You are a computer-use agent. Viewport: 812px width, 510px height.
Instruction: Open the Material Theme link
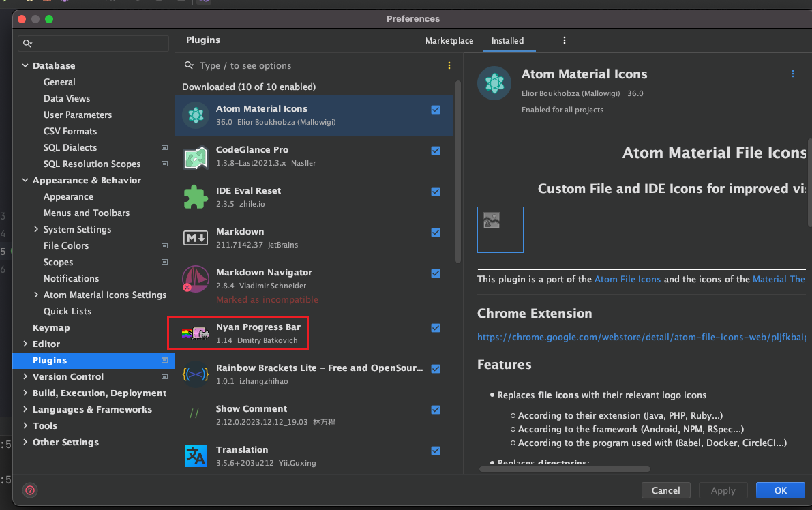[779, 279]
